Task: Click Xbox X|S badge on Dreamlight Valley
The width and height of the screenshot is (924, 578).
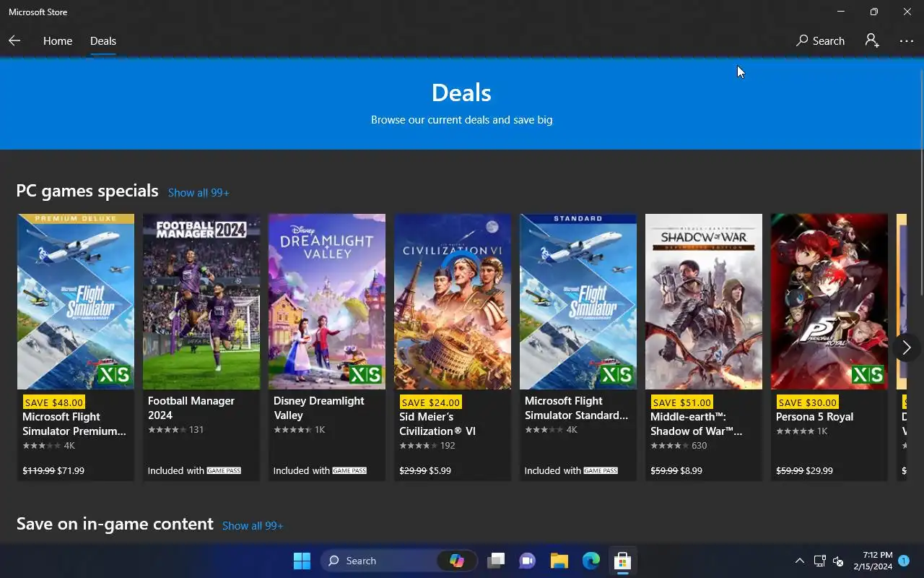Action: click(x=365, y=374)
